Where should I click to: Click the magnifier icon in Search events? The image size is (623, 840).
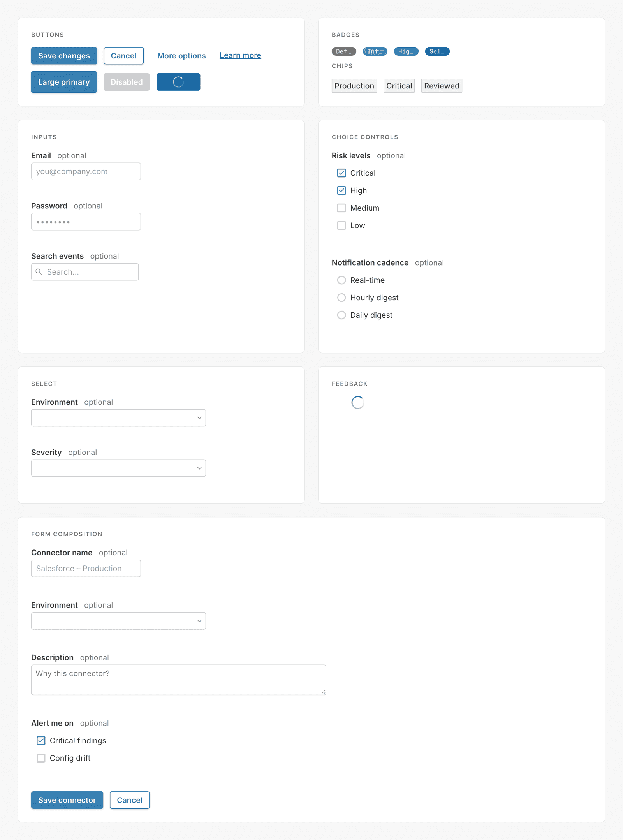pos(39,272)
